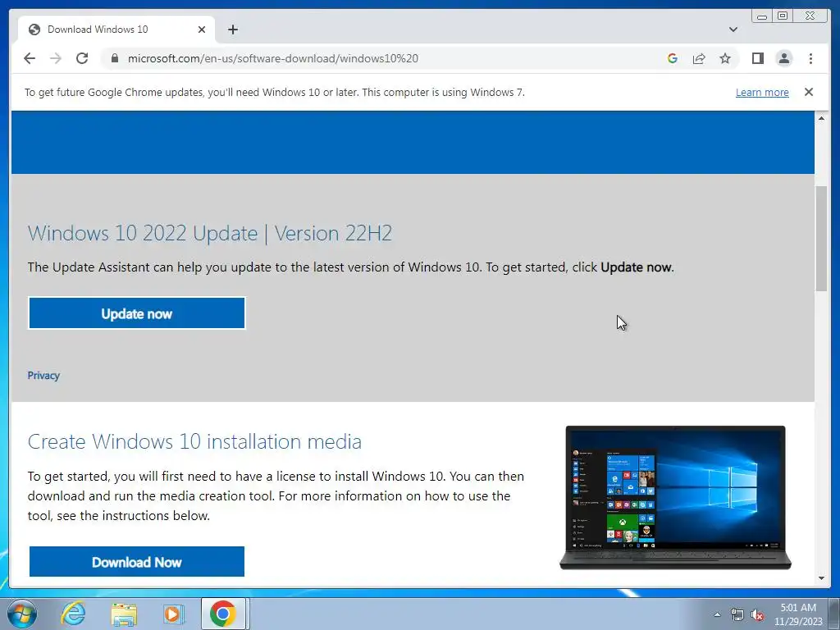Screen dimensions: 840x630
Task: Select the Download Windows 10 tab
Action: coord(116,30)
